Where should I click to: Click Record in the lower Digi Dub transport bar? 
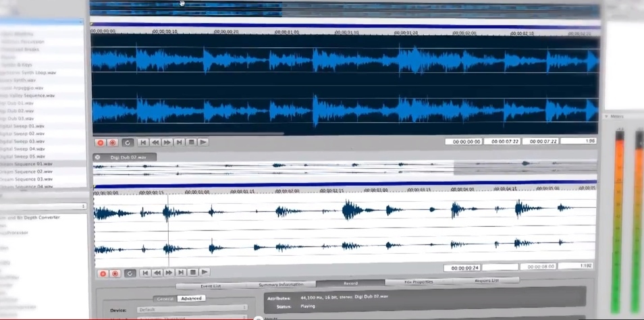(103, 273)
